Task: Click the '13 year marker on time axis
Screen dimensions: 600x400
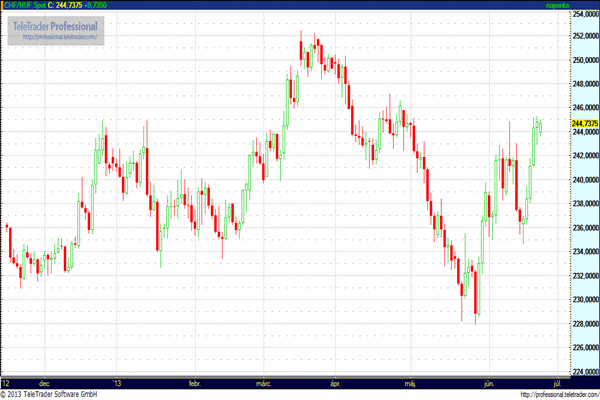Action: point(117,382)
